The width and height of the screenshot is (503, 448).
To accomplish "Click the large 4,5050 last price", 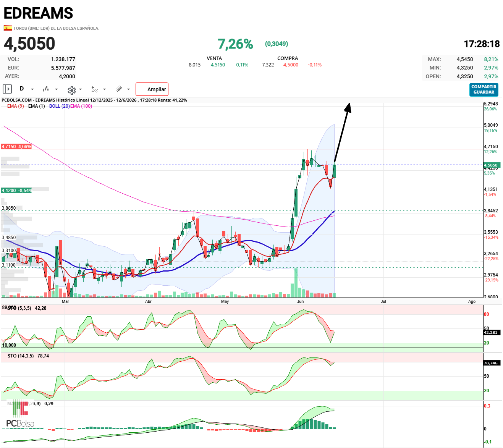I will (x=29, y=44).
